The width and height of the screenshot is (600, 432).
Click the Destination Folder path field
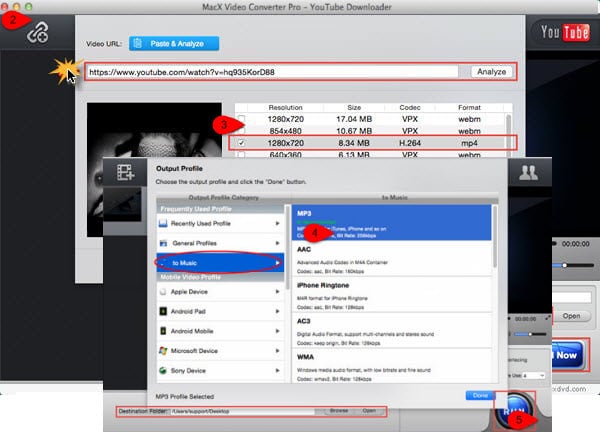click(242, 411)
